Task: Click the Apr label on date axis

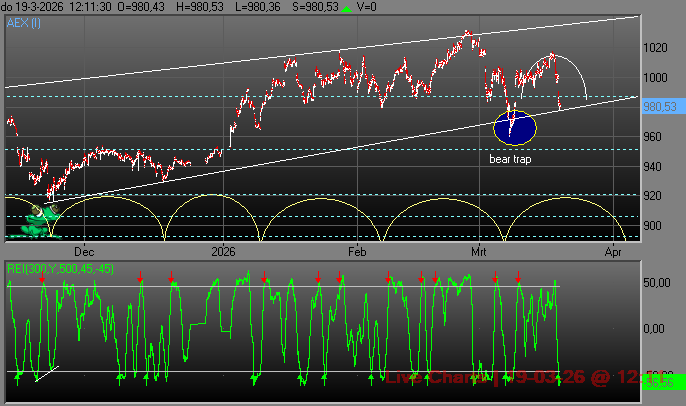Action: 613,252
